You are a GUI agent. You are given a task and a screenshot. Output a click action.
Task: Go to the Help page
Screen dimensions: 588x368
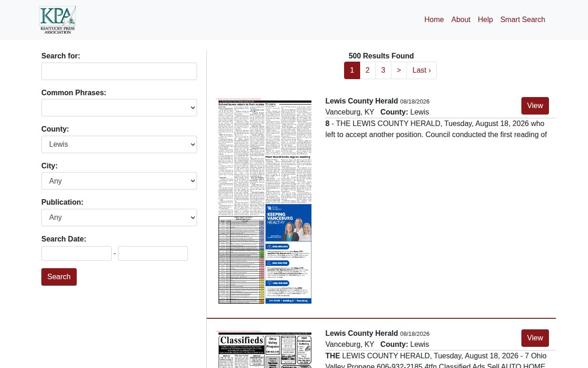pos(485,19)
